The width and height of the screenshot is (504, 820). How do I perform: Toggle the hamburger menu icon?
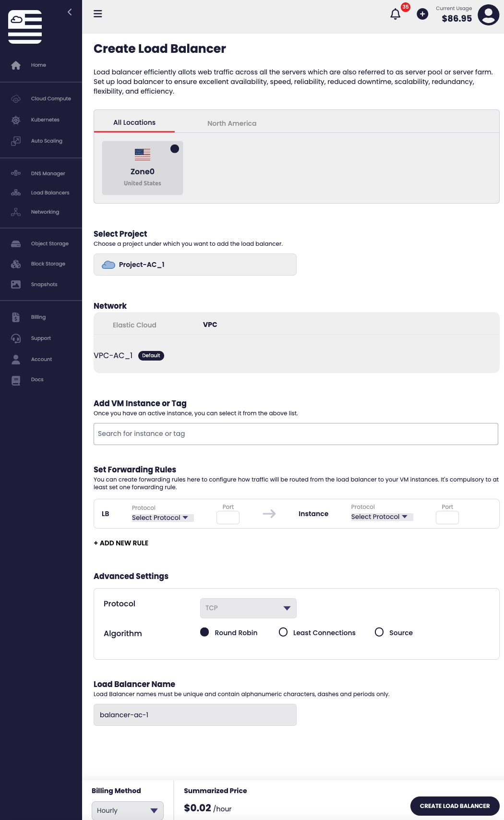point(98,14)
